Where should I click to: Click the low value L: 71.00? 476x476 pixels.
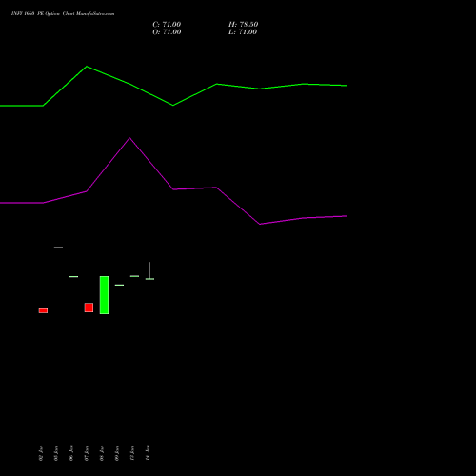243,32
